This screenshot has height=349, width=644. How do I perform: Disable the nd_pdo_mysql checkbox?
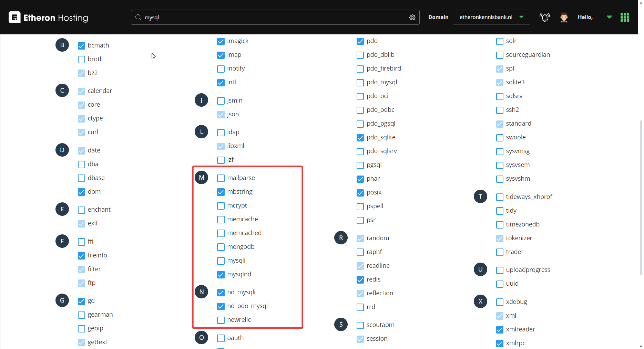[x=221, y=306]
